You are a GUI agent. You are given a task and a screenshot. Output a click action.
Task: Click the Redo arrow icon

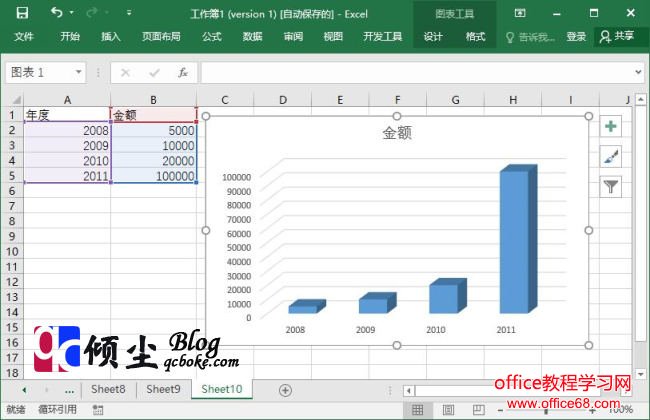click(x=92, y=13)
